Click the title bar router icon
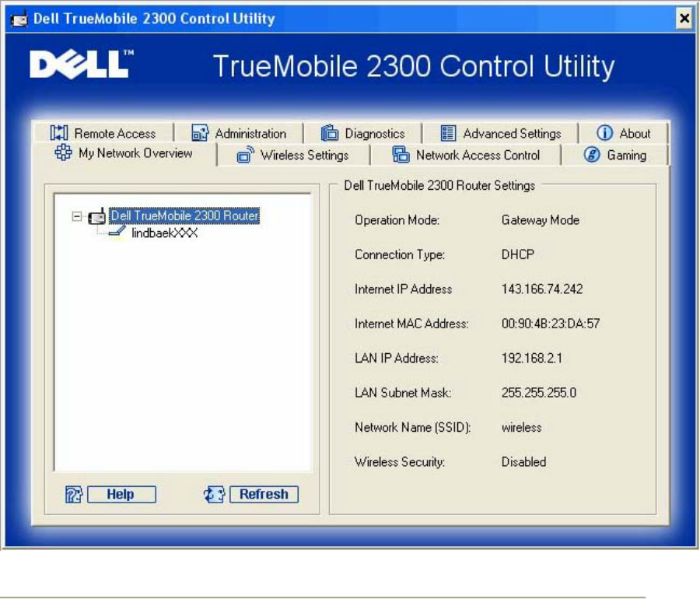 point(19,19)
